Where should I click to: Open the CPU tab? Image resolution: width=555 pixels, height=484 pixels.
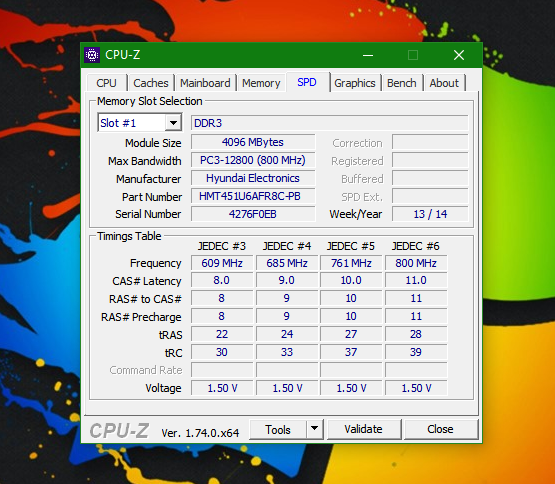[106, 83]
